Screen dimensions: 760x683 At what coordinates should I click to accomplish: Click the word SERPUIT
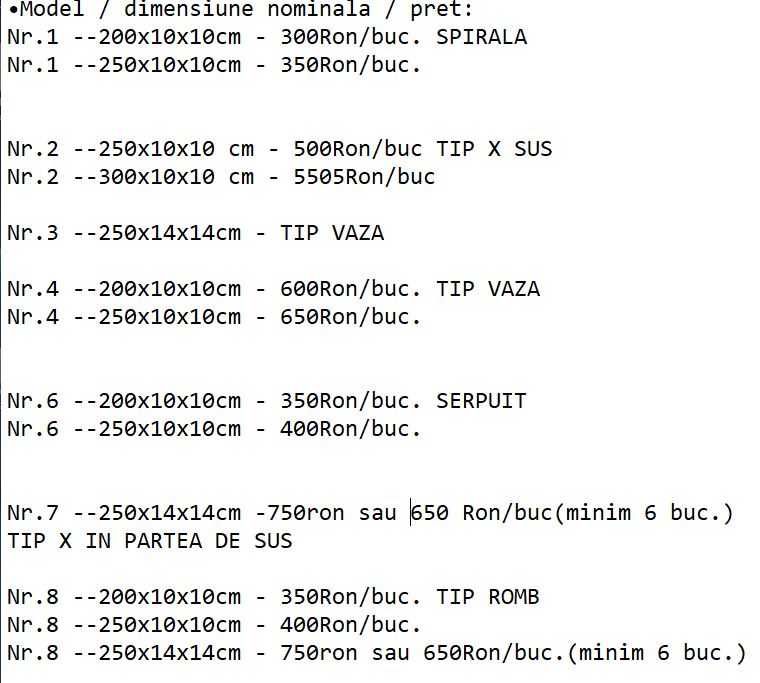[x=481, y=402]
